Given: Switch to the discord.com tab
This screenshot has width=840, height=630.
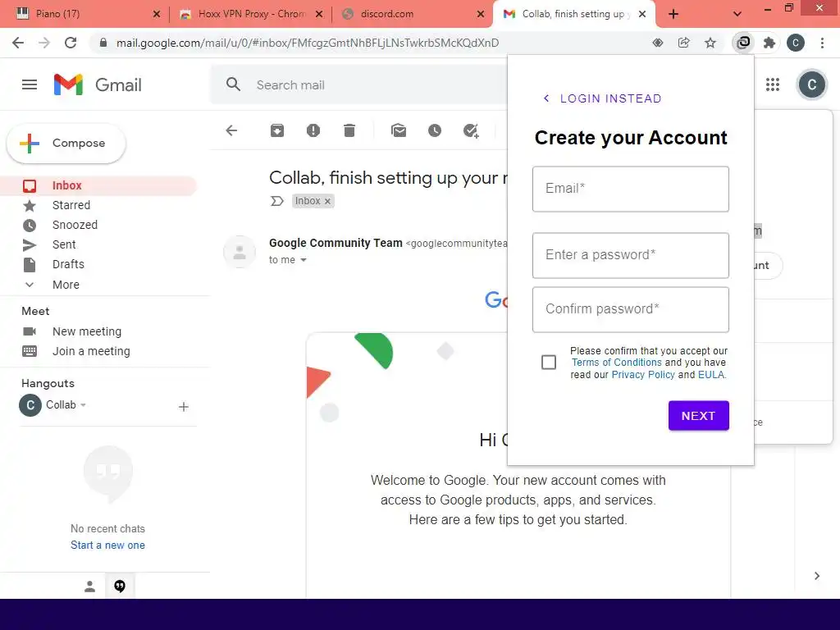Looking at the screenshot, I should point(412,14).
